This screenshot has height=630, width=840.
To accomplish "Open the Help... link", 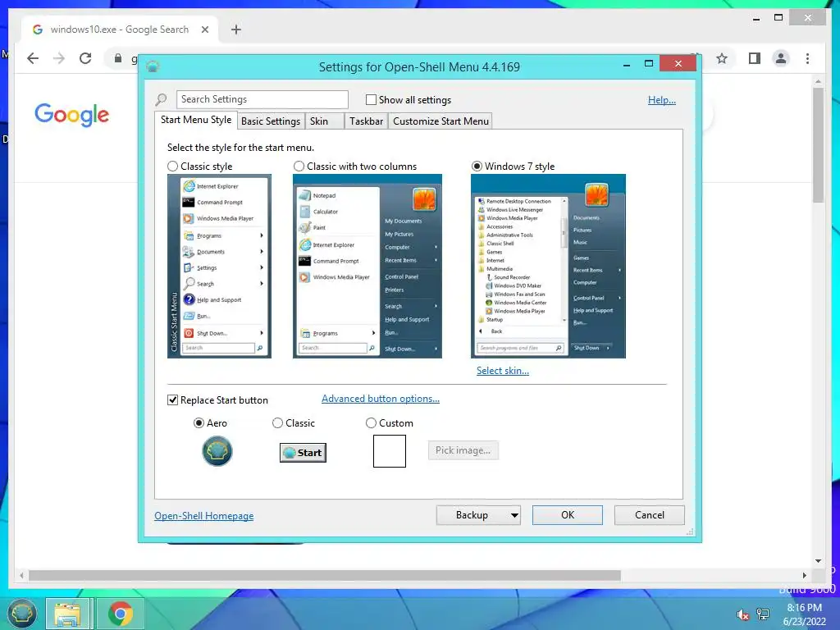I will point(662,100).
